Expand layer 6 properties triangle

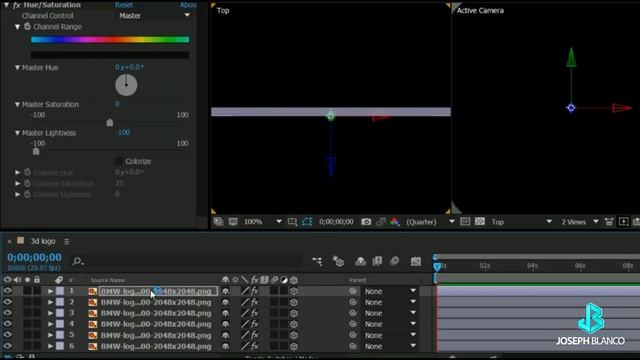(x=50, y=346)
